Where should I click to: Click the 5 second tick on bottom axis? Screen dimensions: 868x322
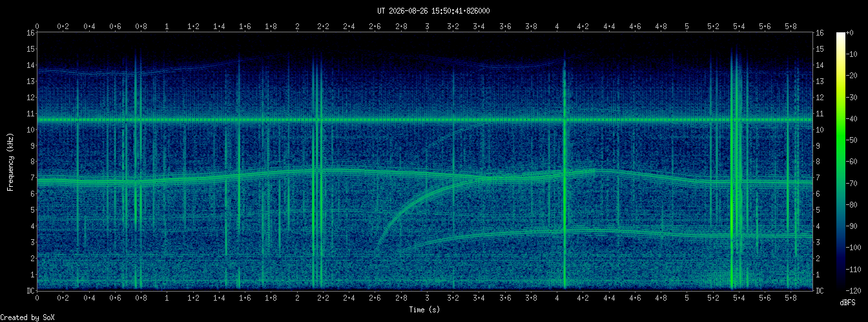[687, 297]
